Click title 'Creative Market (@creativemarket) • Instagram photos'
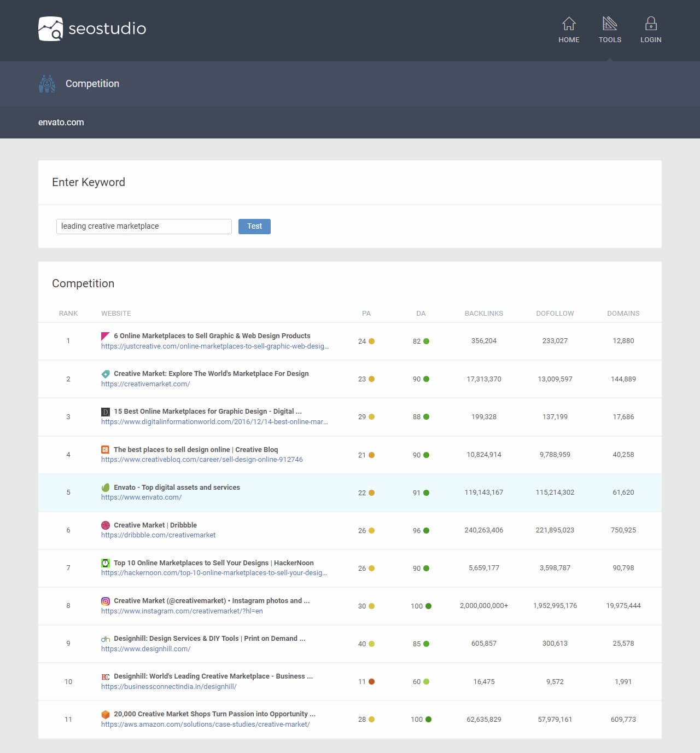The image size is (700, 753). point(212,601)
